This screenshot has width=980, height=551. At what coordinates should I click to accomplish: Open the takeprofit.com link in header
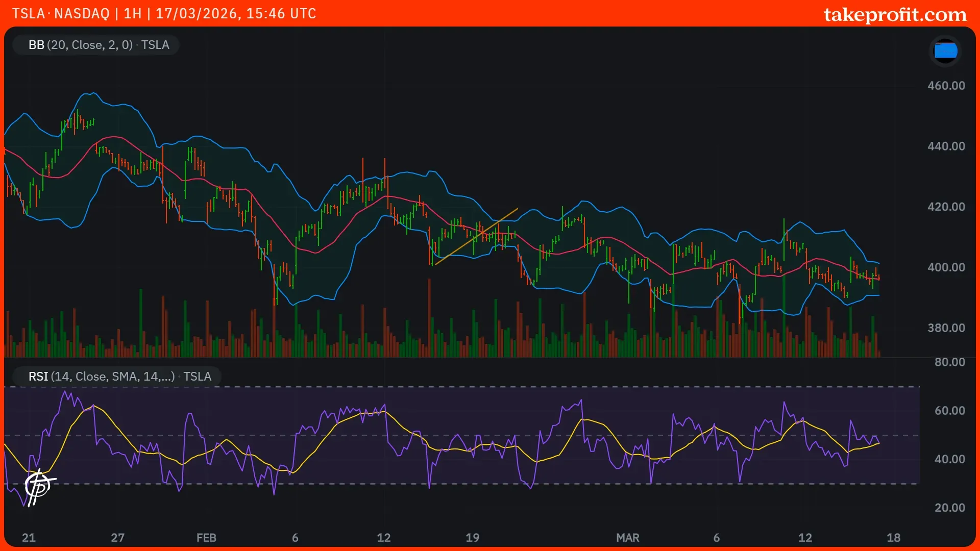[x=895, y=14]
